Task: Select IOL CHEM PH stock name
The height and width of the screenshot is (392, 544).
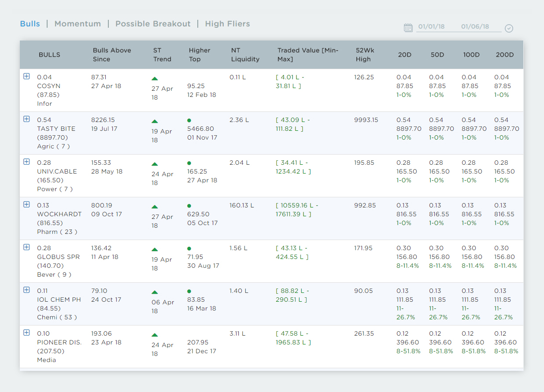Action: [59, 300]
